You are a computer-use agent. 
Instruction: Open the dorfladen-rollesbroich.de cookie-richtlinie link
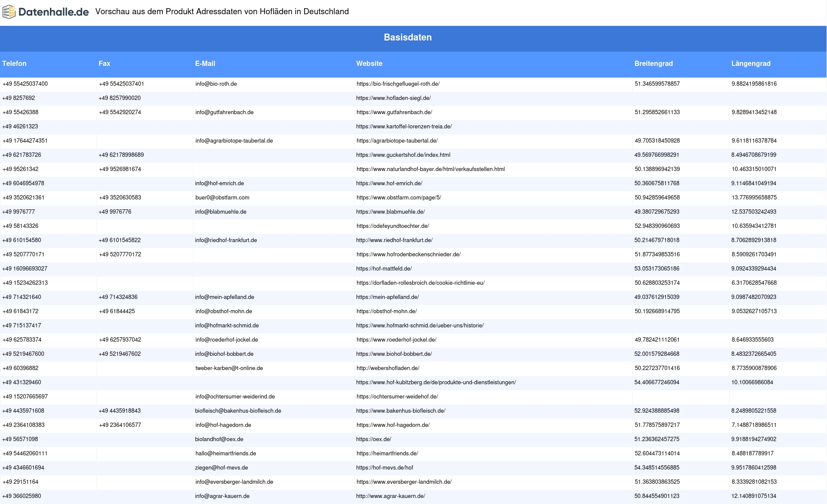pyautogui.click(x=420, y=283)
